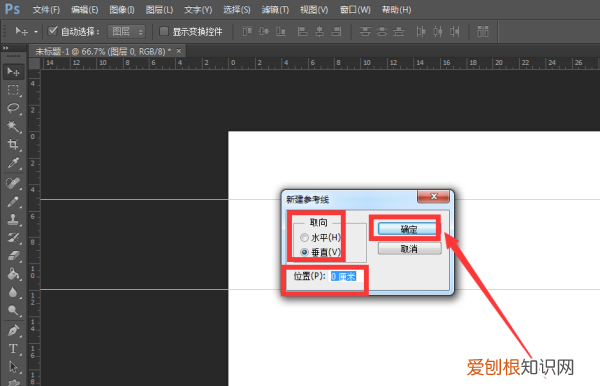Image resolution: width=600 pixels, height=386 pixels.
Task: Open the 文件(F) menu
Action: click(x=46, y=10)
